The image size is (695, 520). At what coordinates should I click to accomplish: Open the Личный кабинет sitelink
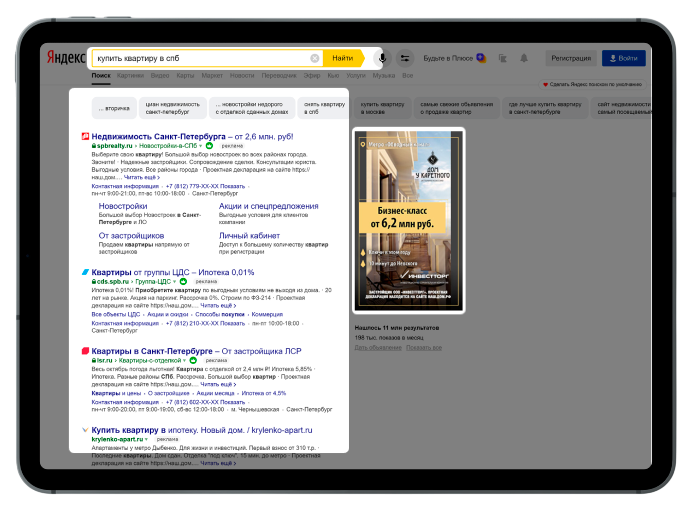252,236
